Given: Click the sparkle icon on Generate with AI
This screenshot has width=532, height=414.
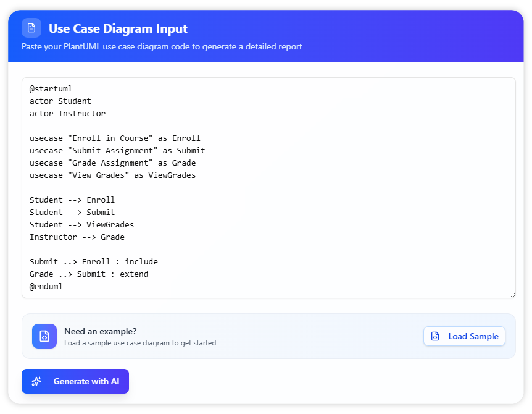Looking at the screenshot, I should point(36,381).
